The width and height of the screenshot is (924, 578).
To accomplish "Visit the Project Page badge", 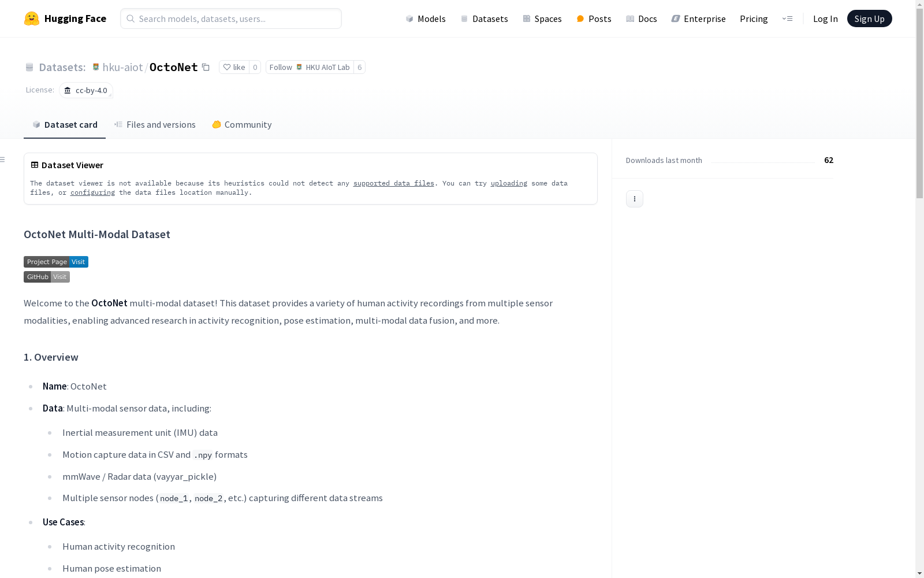I will (x=56, y=262).
